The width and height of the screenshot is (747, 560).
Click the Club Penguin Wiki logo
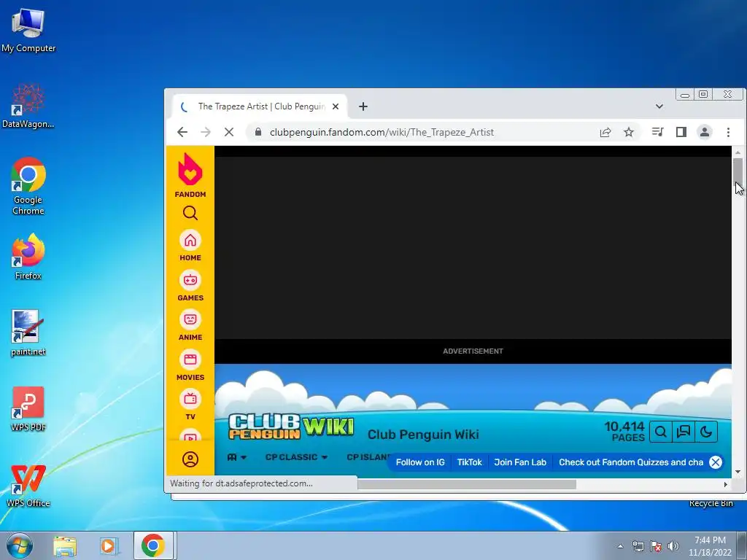(x=291, y=426)
